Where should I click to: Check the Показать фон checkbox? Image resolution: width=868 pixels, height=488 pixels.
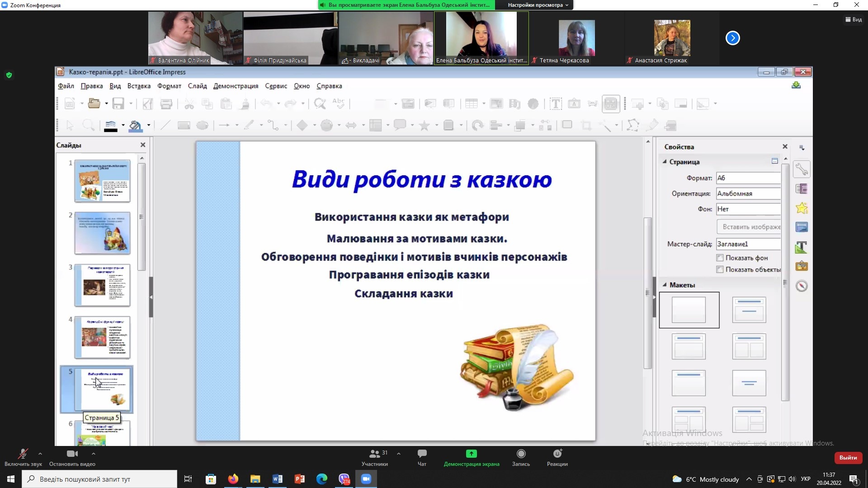tap(720, 258)
